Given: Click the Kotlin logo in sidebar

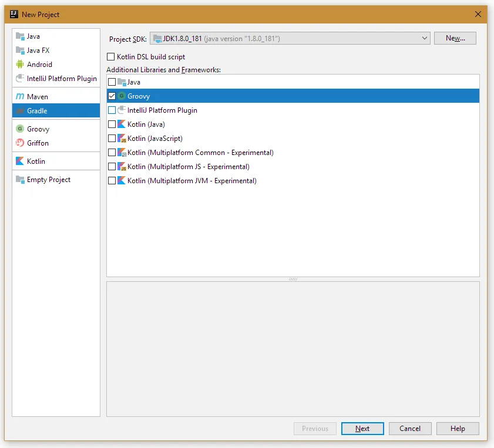Looking at the screenshot, I should [20, 161].
